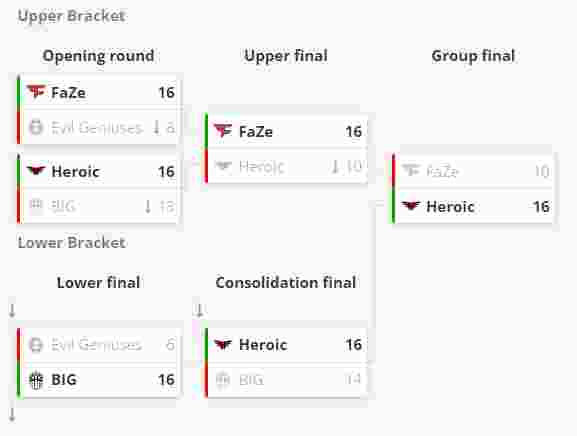The image size is (577, 436).
Task: Select Heroic score 16 in Group final
Action: (541, 206)
